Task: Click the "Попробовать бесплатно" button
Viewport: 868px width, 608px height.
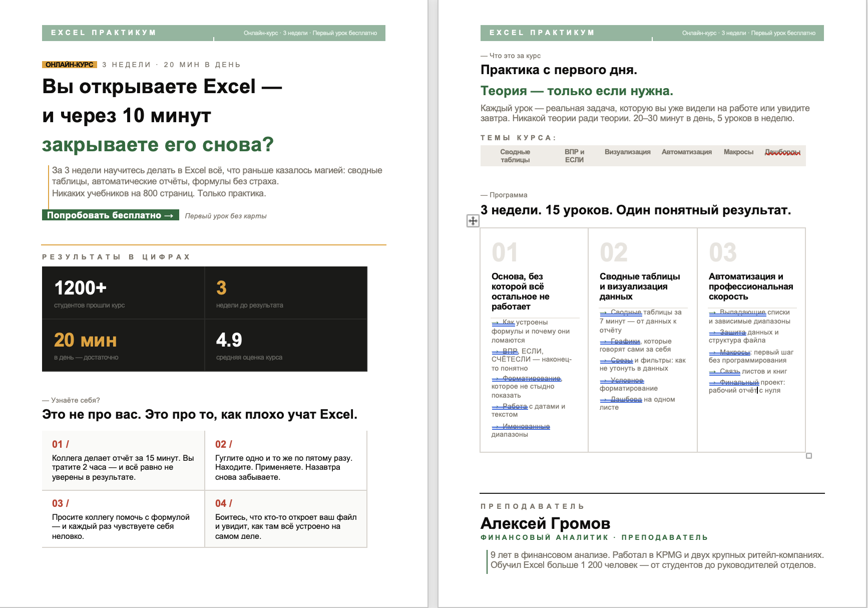Action: pyautogui.click(x=110, y=215)
